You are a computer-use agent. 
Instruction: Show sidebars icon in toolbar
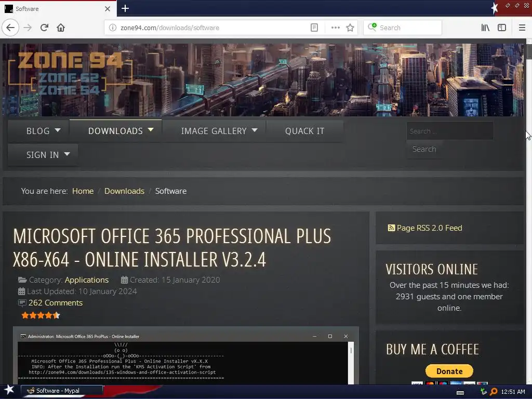tap(502, 28)
